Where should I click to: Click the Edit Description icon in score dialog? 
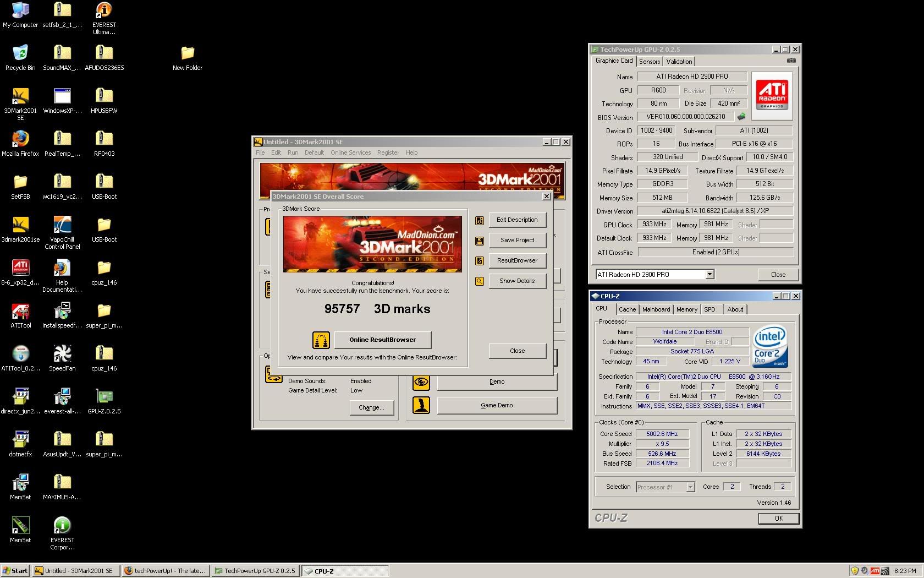click(480, 220)
